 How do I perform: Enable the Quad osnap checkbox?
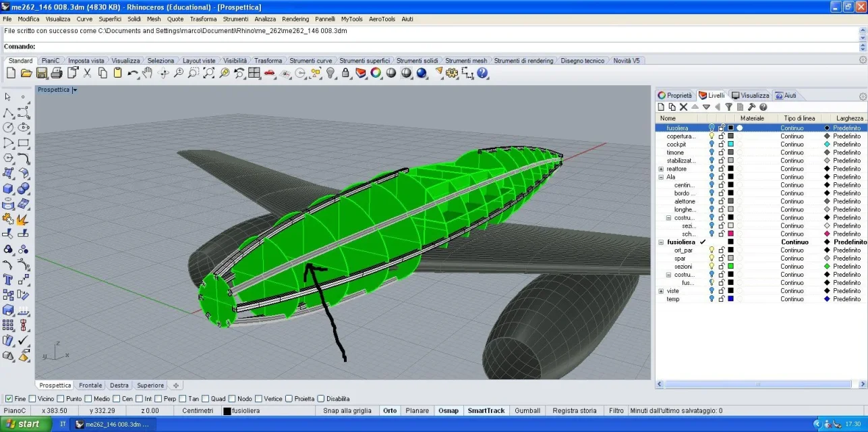(x=206, y=399)
